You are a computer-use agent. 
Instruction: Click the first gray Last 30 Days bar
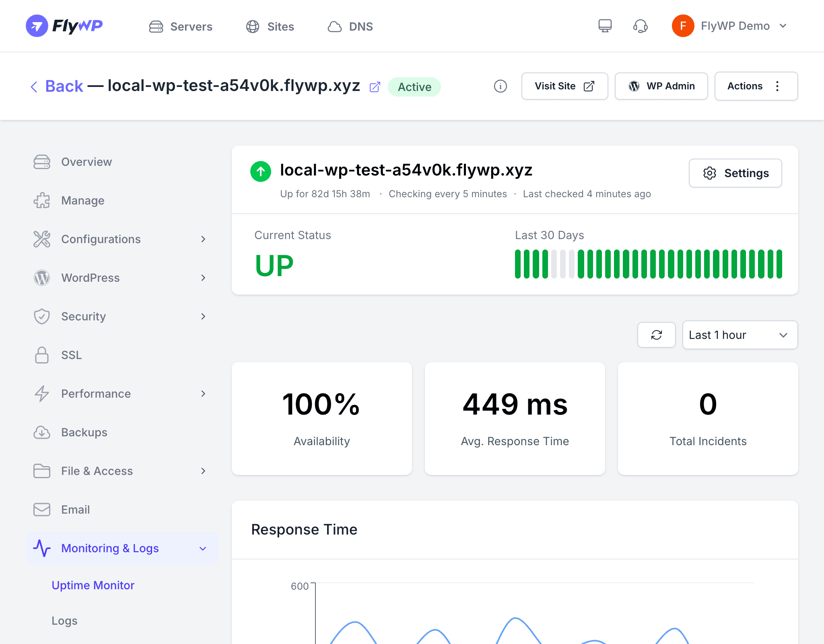pos(554,264)
